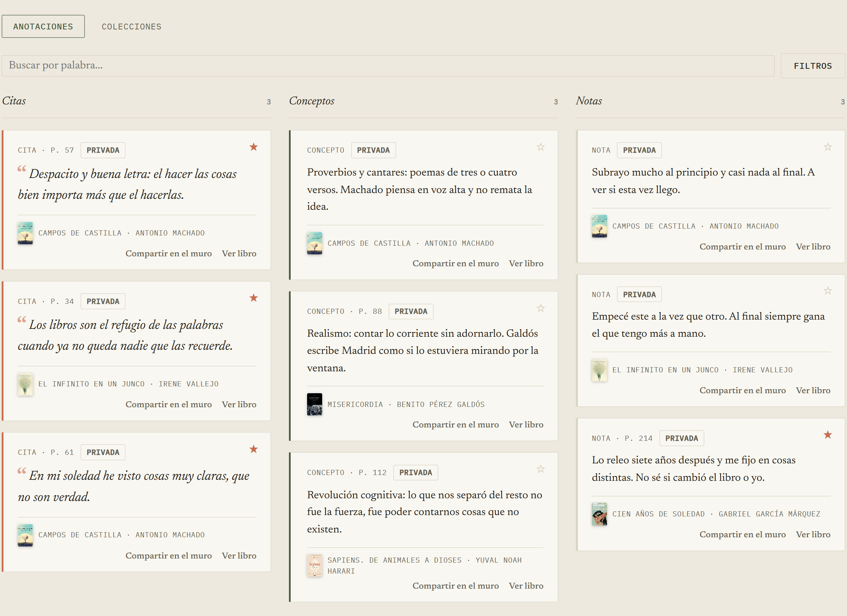The height and width of the screenshot is (616, 847).
Task: Click the text 'MISERICORDIA · BENITO PÉREZ GALDÓS'
Action: [x=406, y=404]
